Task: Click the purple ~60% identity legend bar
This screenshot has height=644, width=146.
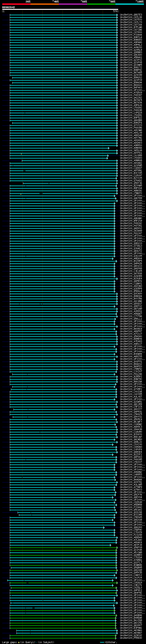Action: point(73,4)
